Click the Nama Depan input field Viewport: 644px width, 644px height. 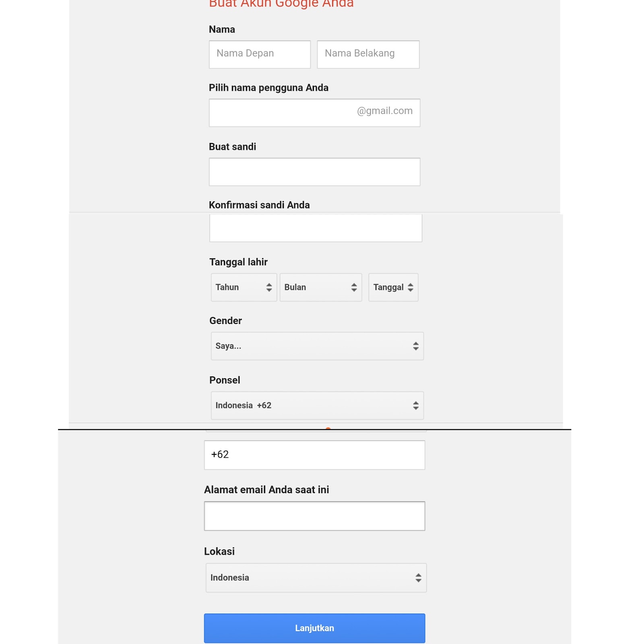[259, 54]
